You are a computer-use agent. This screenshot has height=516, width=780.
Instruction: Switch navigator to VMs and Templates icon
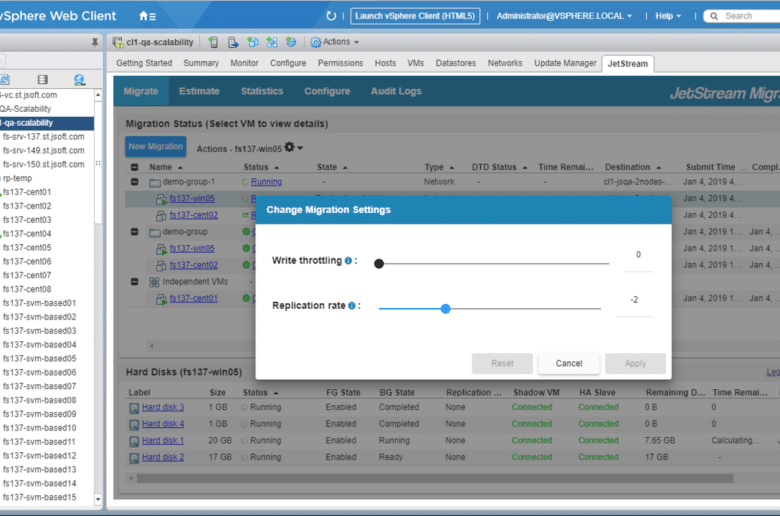coord(4,80)
